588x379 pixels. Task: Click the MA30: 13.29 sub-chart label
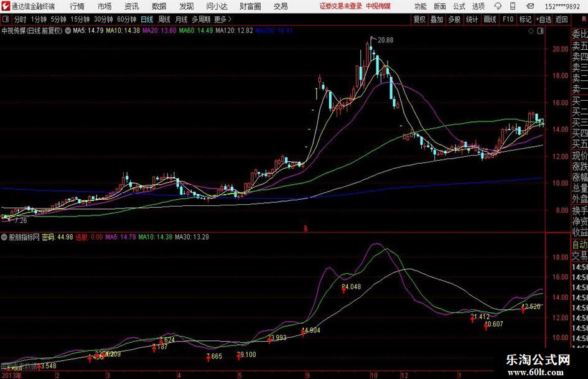[x=192, y=237]
